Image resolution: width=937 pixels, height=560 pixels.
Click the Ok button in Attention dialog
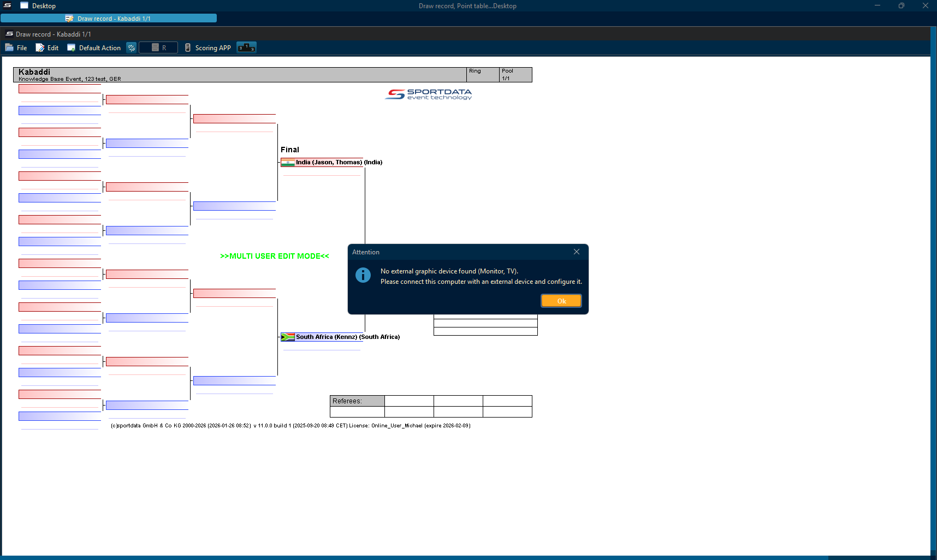point(561,301)
